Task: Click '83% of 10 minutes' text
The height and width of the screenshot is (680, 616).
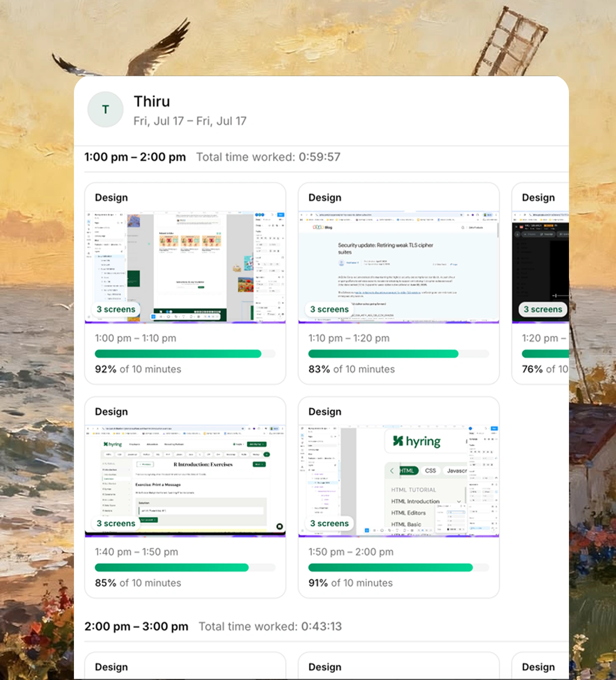Action: coord(352,369)
